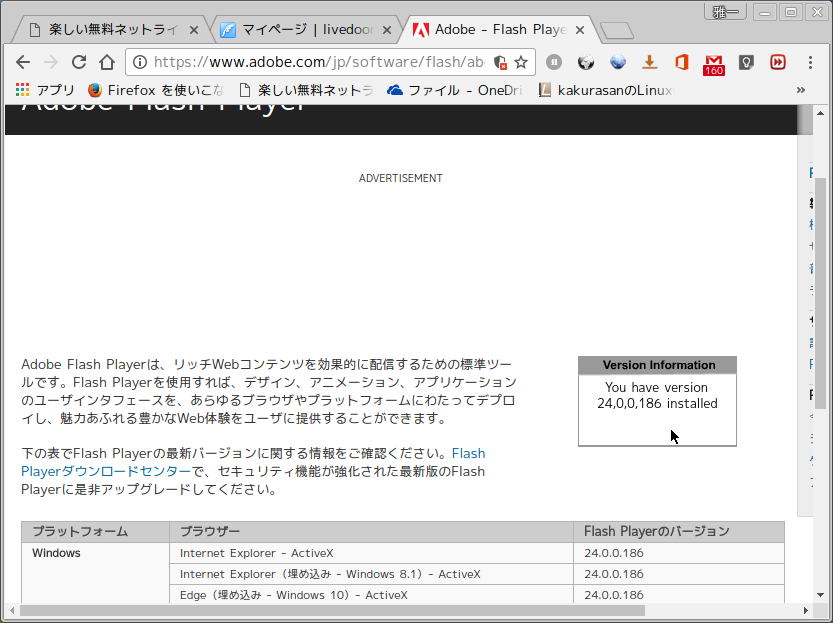
Task: Click the horizontal scrollbar left arrow
Action: pyautogui.click(x=12, y=611)
